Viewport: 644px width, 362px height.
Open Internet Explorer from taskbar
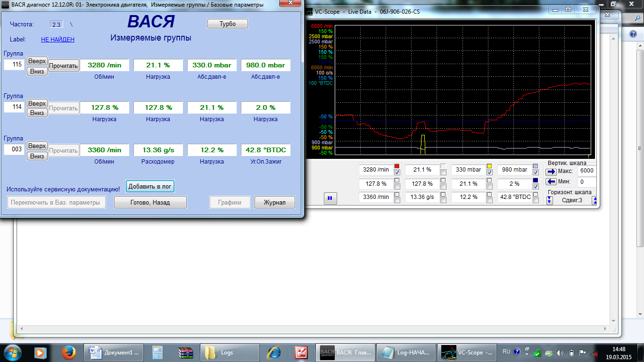coord(274,352)
